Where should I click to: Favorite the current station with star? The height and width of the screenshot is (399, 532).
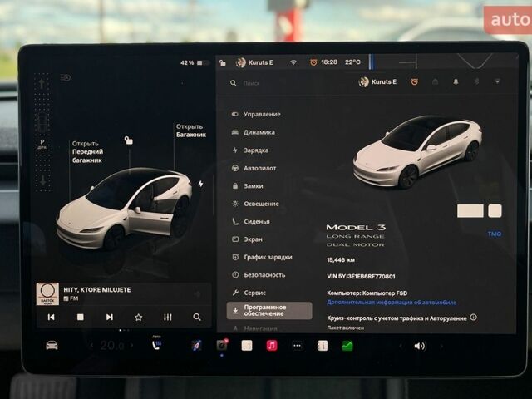(139, 318)
